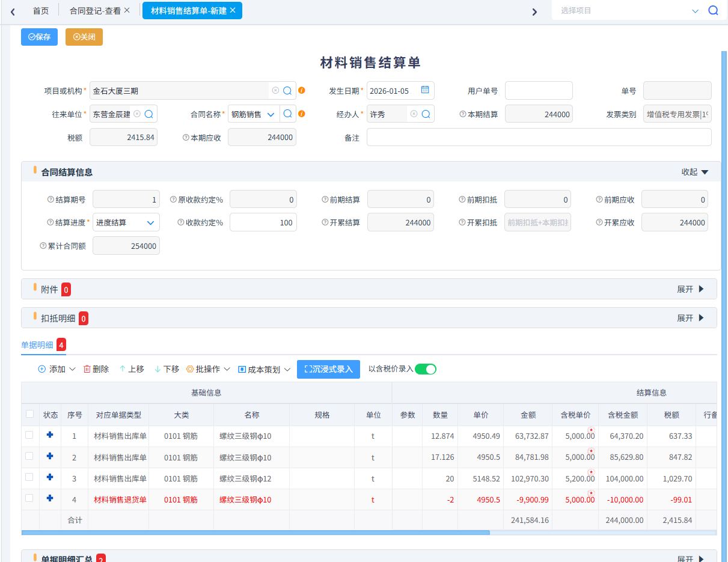Toggle the 以含税价录入 switch
This screenshot has height=562, width=728.
coord(425,369)
